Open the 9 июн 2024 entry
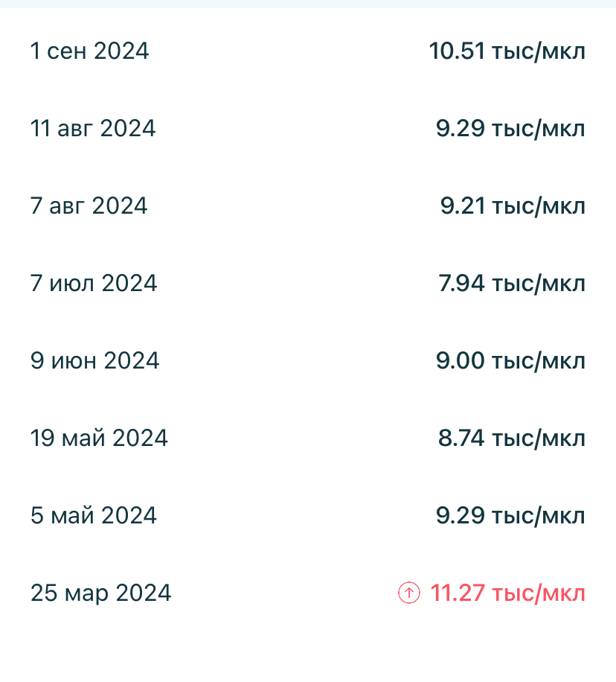The image size is (616, 682). tap(95, 361)
